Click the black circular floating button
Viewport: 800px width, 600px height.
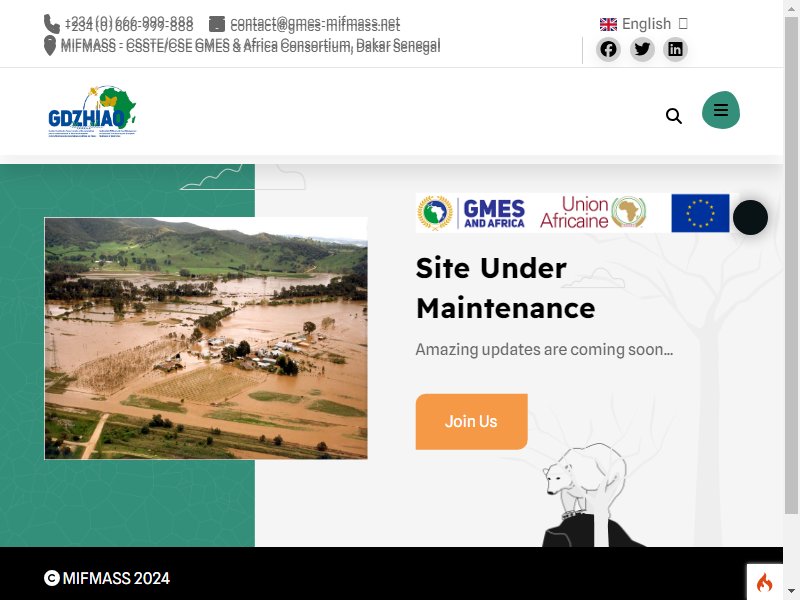pos(750,218)
